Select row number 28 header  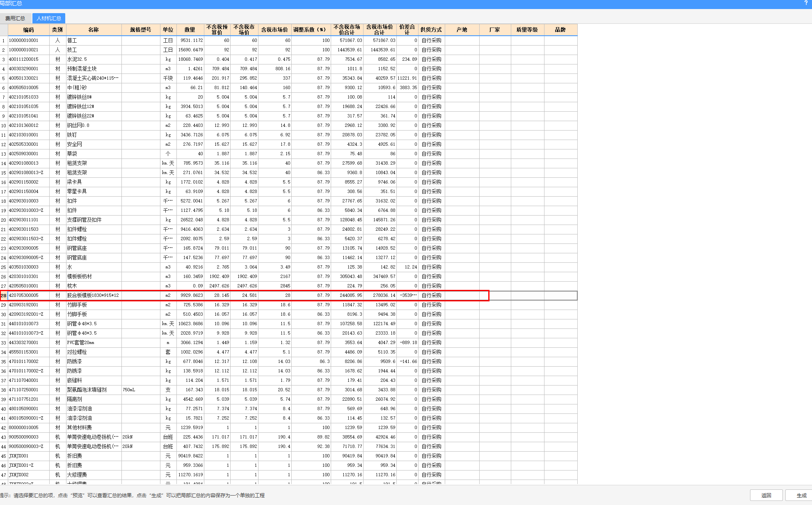click(x=4, y=296)
